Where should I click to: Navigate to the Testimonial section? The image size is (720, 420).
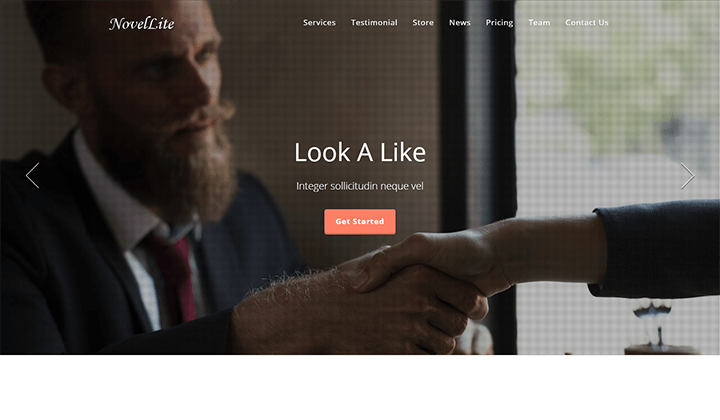(374, 22)
